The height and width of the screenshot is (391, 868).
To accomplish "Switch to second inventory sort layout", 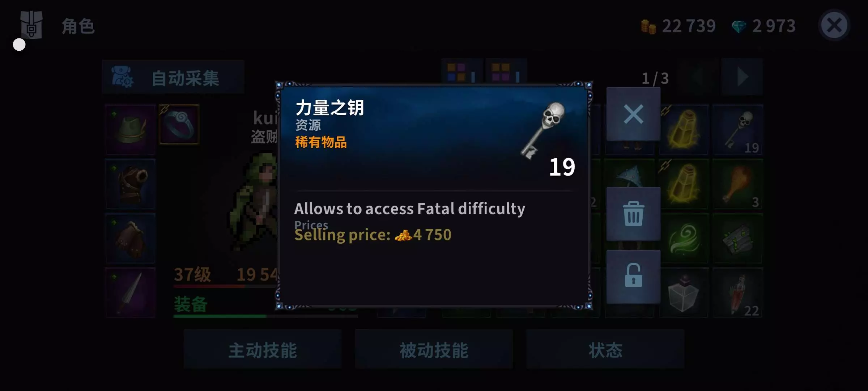I will coord(506,72).
